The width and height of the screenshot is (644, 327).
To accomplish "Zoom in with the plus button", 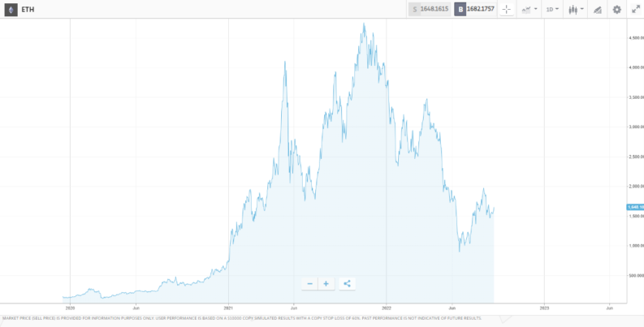I will point(326,284).
